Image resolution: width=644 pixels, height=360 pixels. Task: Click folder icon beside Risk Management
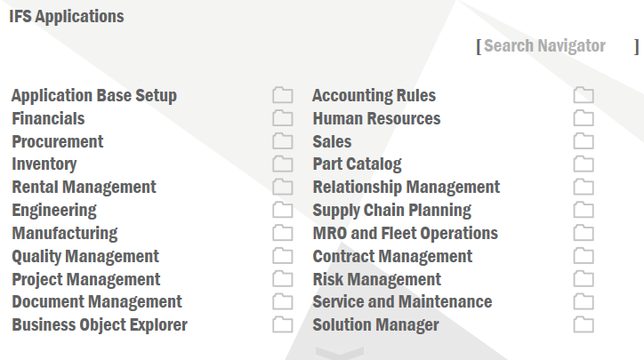click(584, 279)
